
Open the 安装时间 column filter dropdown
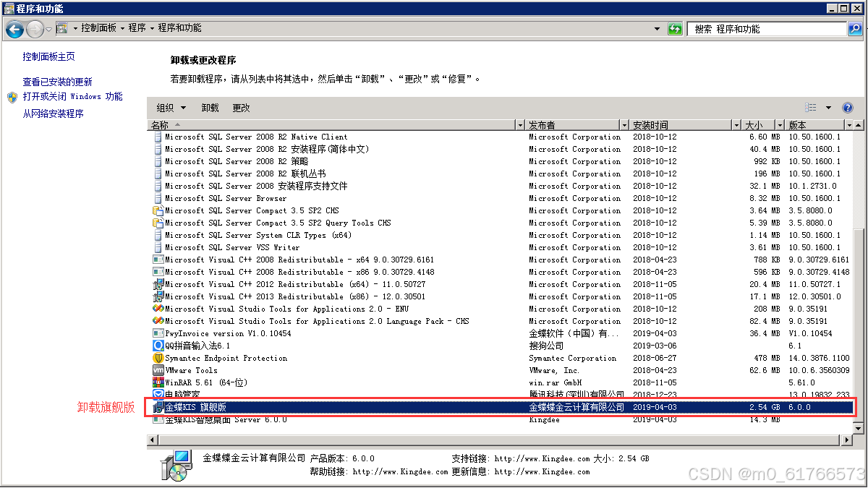coord(736,125)
